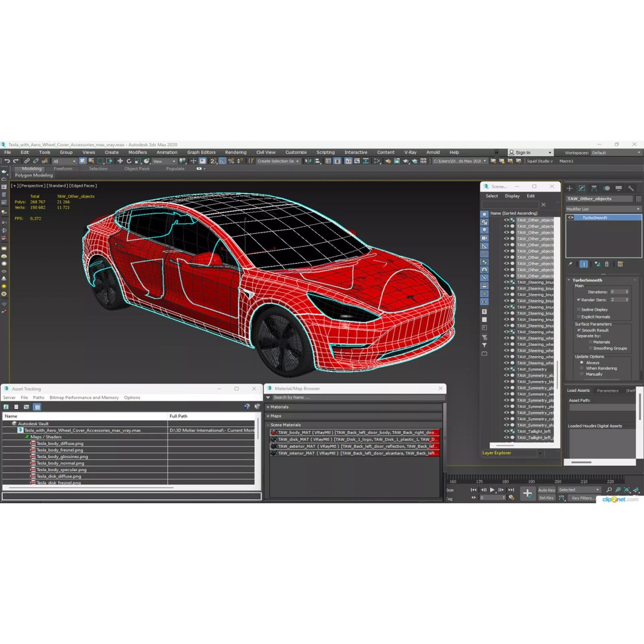Open Display menu in Scene Explorer
This screenshot has height=644, width=644.
click(512, 196)
